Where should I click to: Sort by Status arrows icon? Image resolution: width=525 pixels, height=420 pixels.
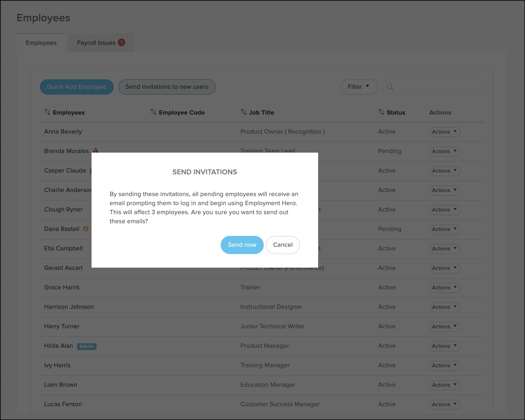click(x=381, y=112)
